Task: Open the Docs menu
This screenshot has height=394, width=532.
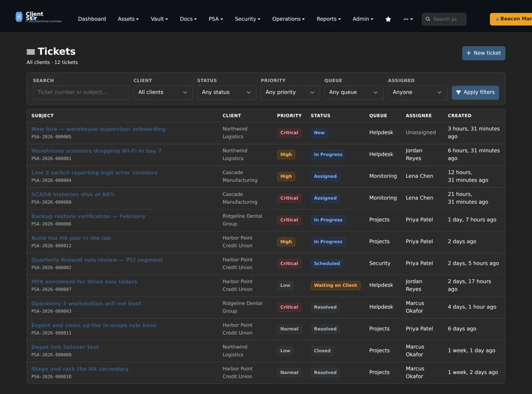Action: coord(188,19)
